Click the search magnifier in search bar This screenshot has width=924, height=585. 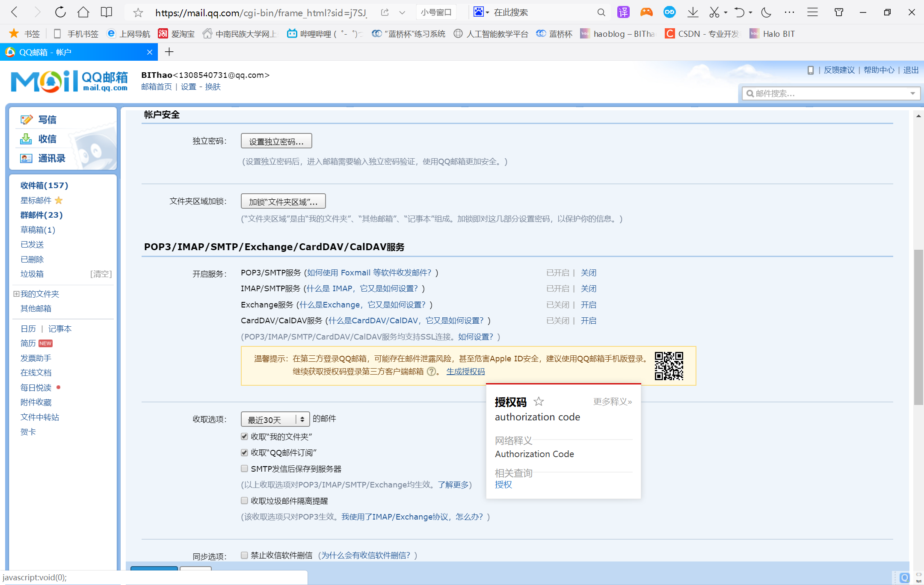[601, 12]
